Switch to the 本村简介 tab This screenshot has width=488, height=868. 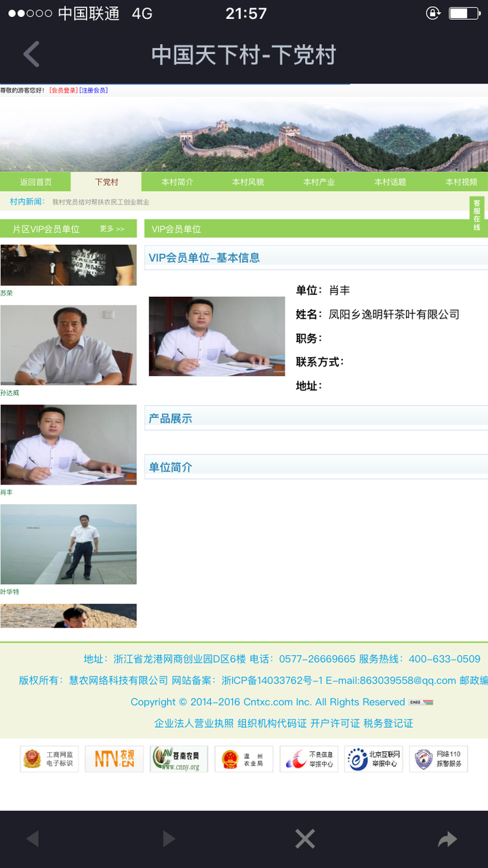click(x=177, y=182)
